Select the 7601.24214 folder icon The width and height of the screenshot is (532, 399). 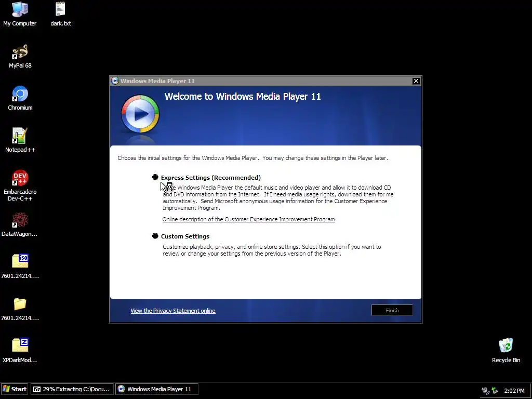(x=20, y=304)
